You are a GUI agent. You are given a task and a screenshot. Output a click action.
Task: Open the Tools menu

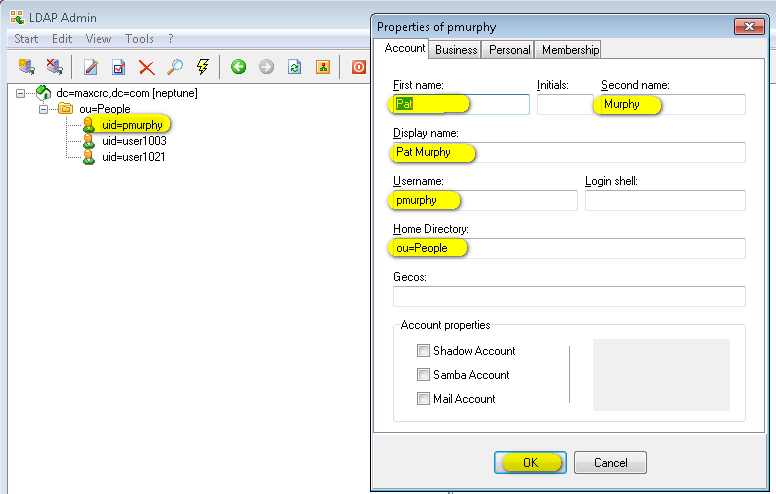click(139, 39)
